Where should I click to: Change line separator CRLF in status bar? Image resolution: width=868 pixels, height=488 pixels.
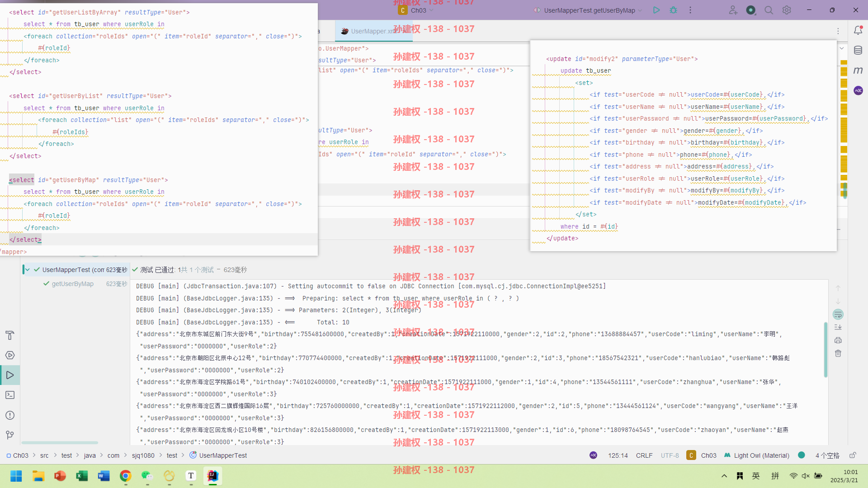pos(644,455)
